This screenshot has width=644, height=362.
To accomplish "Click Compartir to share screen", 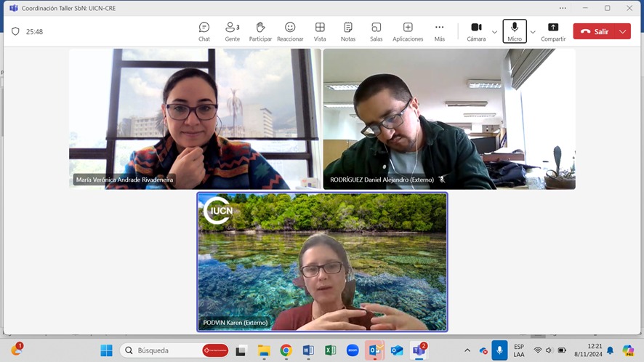I will tap(553, 31).
